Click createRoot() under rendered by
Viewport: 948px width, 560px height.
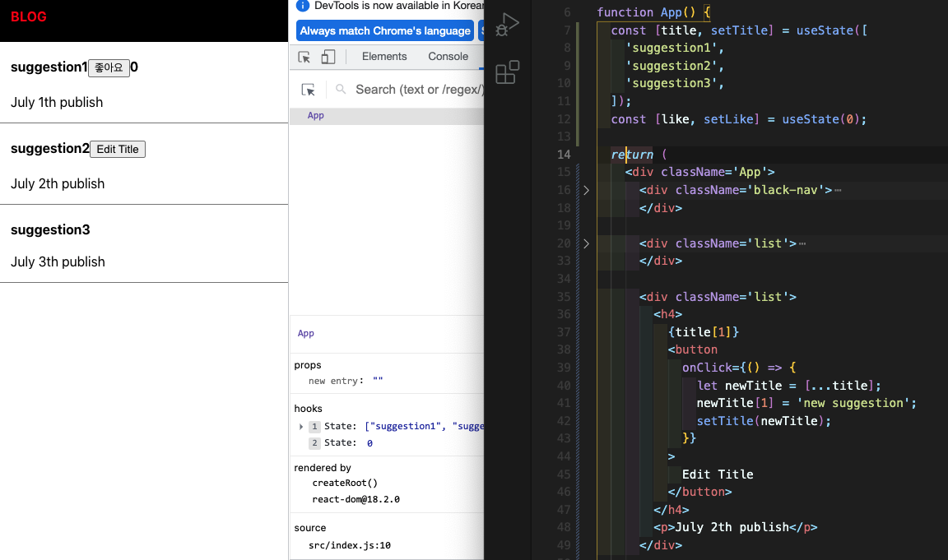(x=345, y=483)
